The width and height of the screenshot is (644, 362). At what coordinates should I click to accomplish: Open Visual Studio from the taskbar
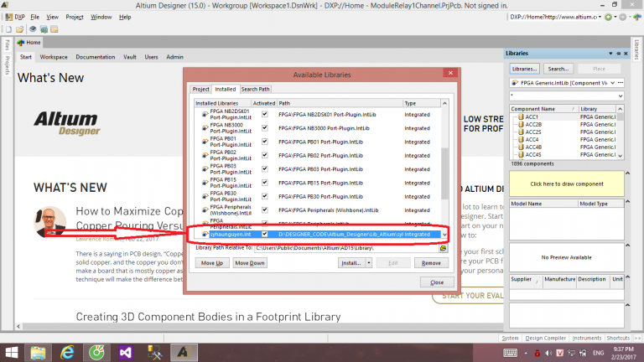tap(126, 353)
